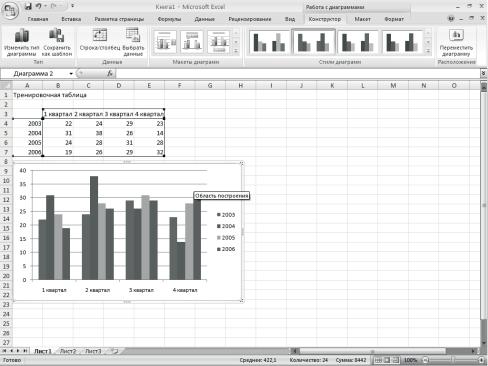488x366 pixels.
Task: Open the Name Box dropdown arrow
Action: click(71, 74)
